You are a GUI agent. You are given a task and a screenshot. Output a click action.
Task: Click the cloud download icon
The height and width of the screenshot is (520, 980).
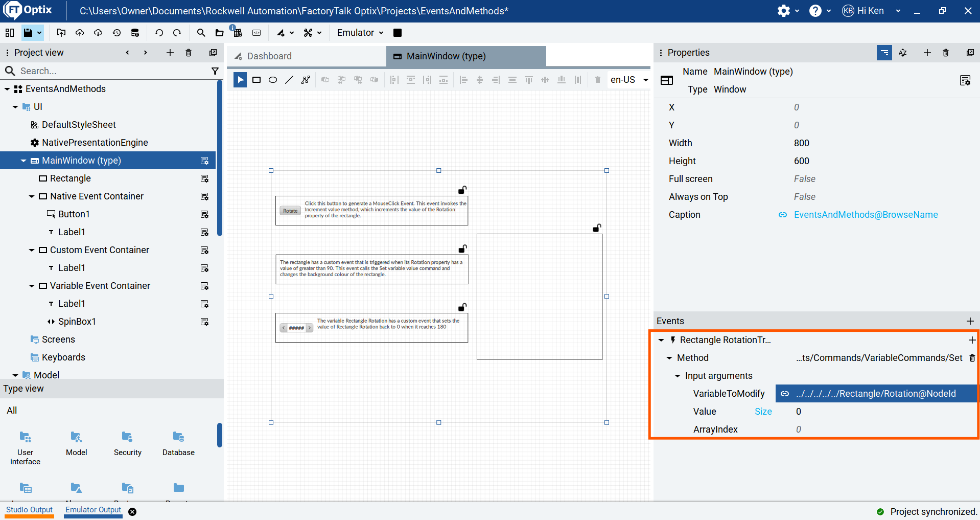[98, 33]
